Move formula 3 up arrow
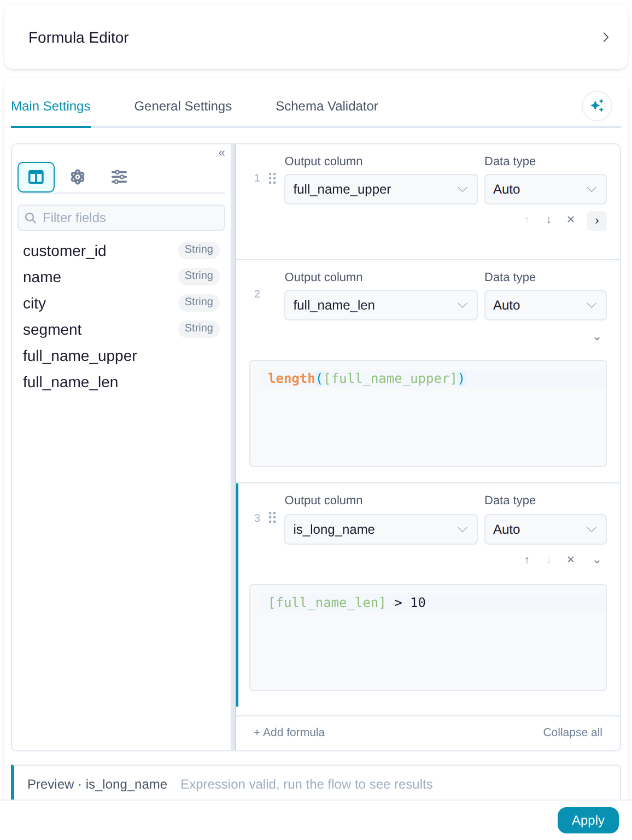Viewport: 632px width, 840px height. 527,560
